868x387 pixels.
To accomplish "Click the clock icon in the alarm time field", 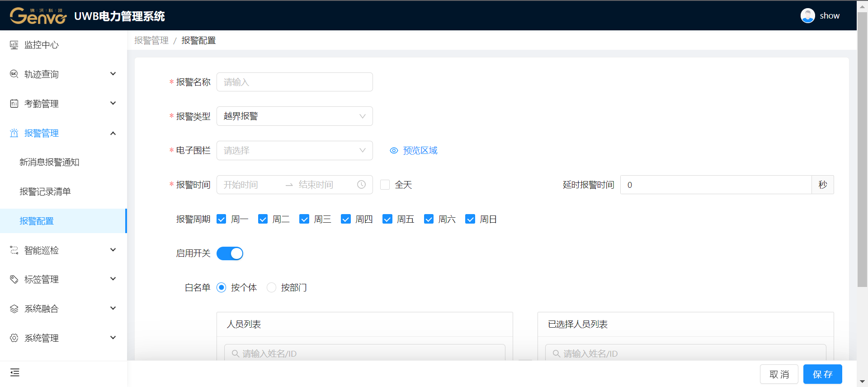I will point(361,185).
